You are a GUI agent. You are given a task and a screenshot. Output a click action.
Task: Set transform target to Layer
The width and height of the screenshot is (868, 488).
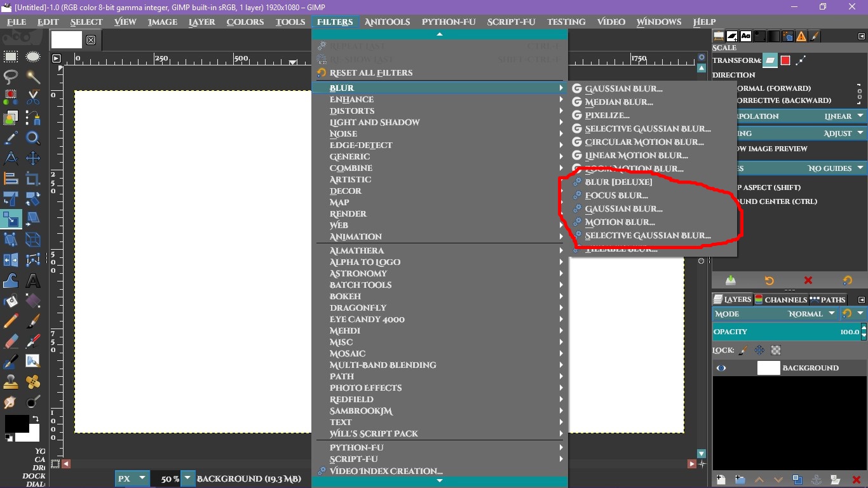point(770,60)
